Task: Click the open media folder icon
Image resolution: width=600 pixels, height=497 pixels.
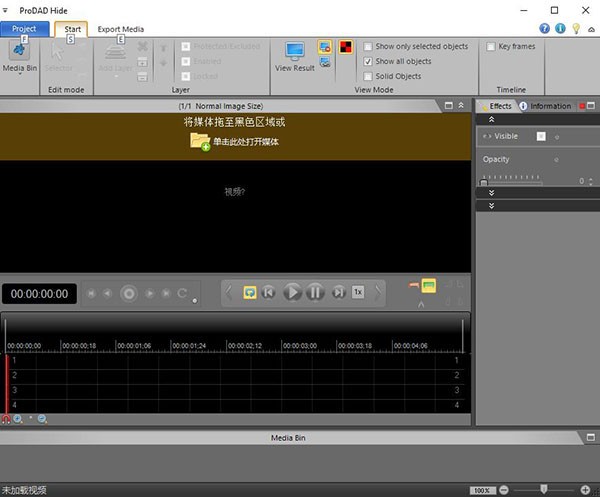Action: (199, 141)
